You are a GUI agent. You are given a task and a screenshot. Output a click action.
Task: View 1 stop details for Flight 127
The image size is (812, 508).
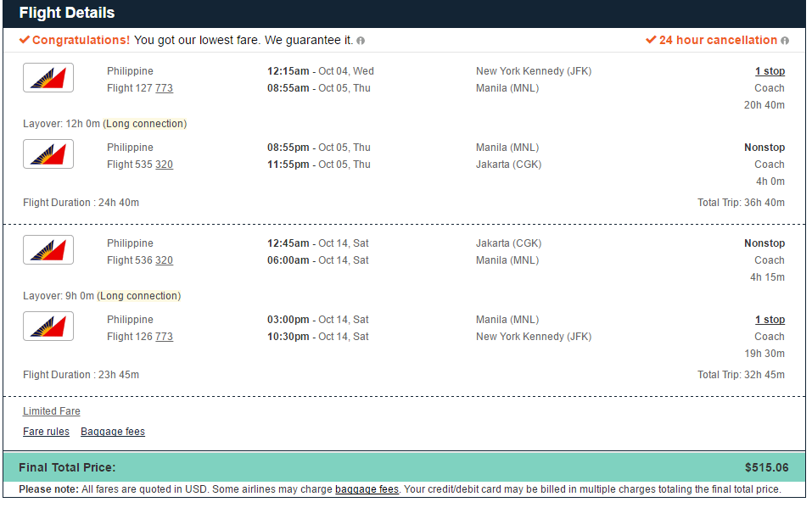tap(770, 71)
